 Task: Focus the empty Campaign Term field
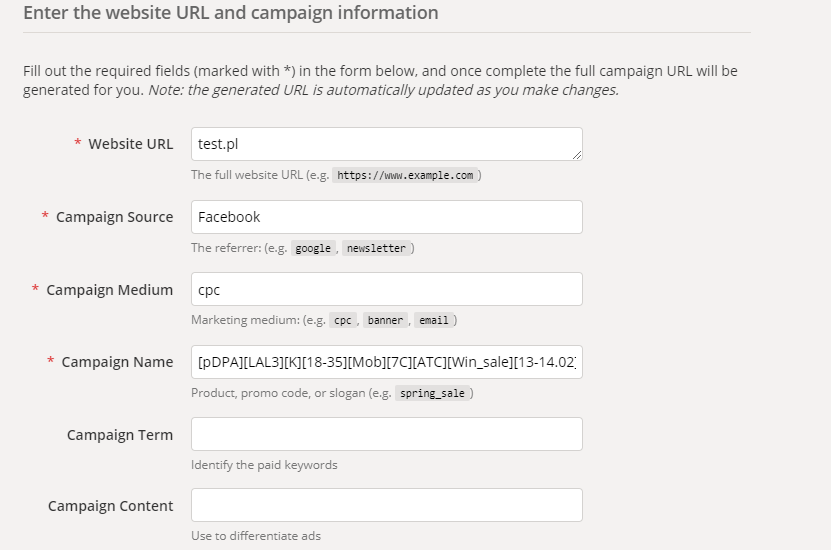pyautogui.click(x=387, y=434)
